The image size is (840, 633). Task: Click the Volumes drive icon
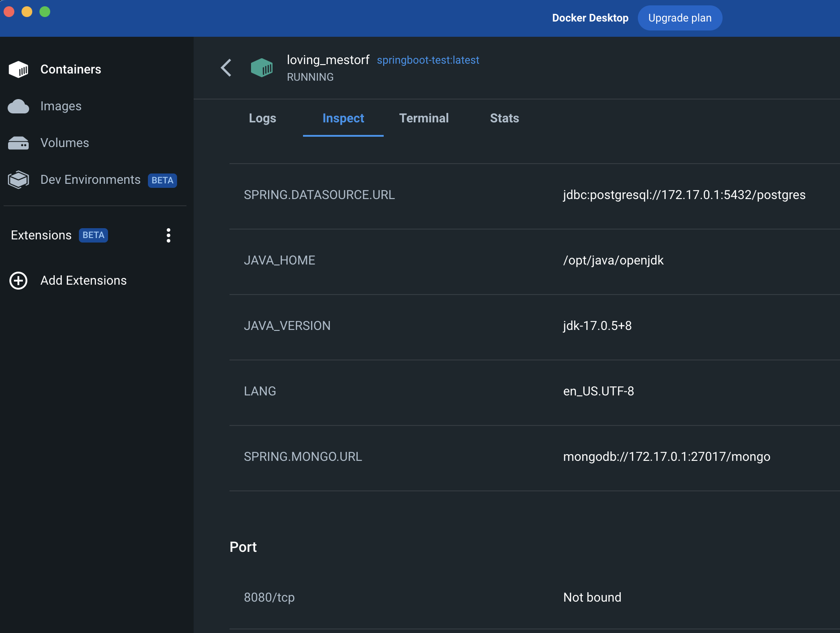18,143
